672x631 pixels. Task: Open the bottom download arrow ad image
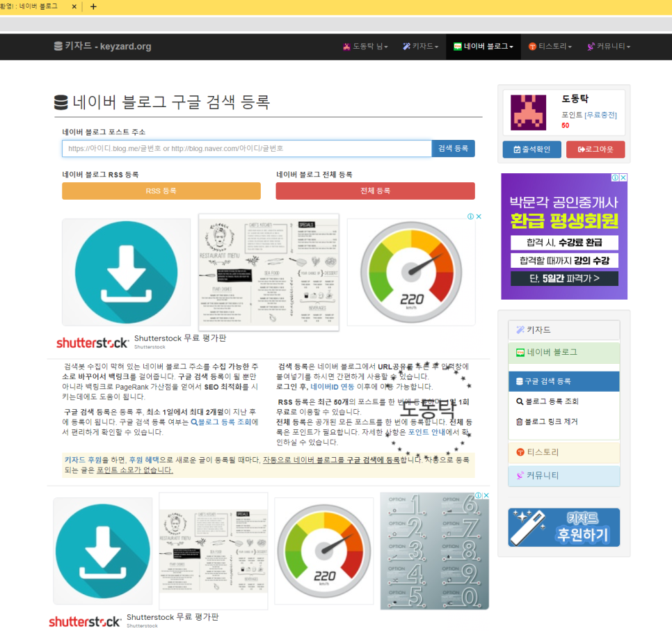103,551
